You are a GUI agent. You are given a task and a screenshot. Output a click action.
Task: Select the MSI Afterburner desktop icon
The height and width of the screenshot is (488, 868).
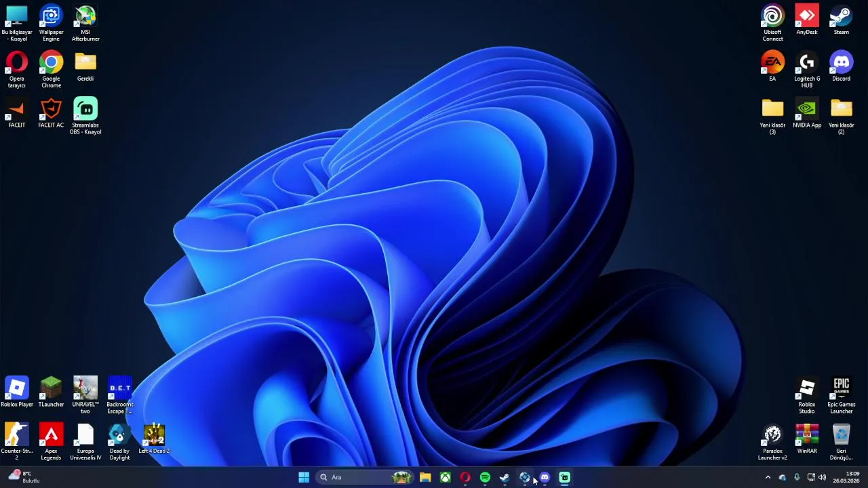tap(85, 23)
